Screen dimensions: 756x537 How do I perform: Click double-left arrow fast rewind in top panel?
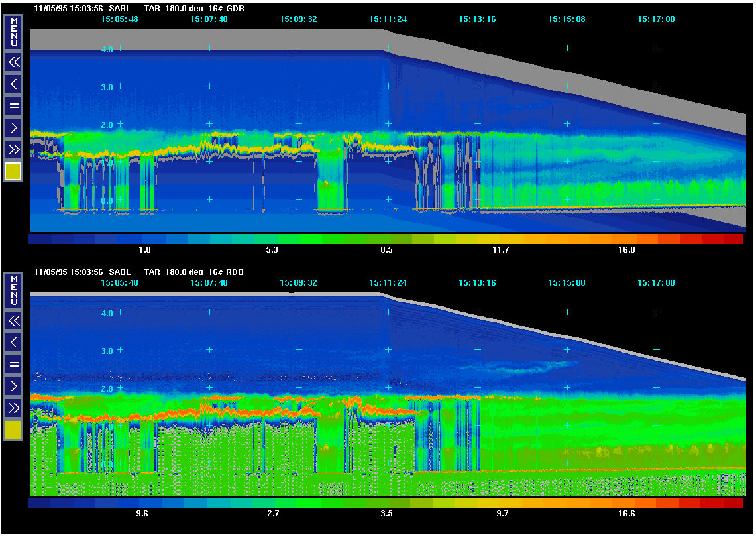click(13, 62)
